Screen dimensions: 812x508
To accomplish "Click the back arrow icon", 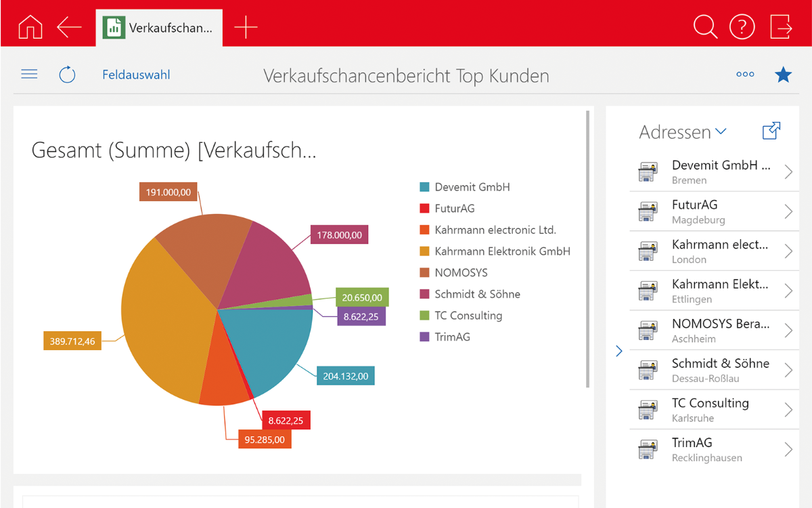I will 69,27.
